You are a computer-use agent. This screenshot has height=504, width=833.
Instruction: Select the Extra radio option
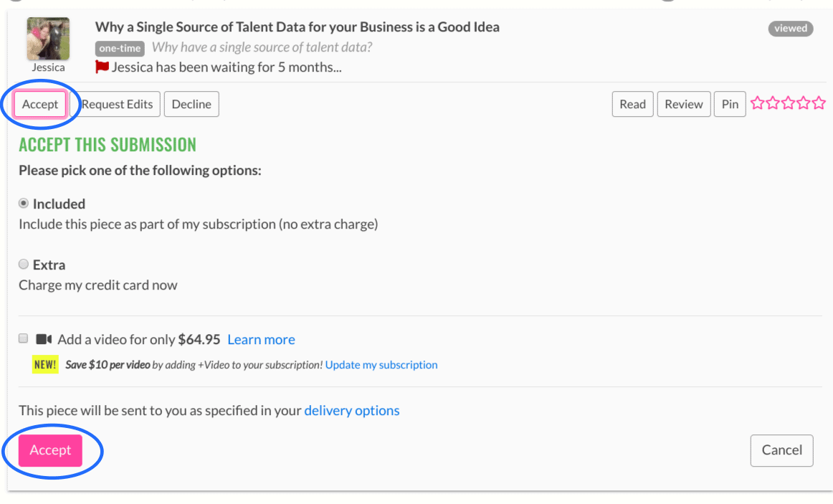[x=24, y=264]
